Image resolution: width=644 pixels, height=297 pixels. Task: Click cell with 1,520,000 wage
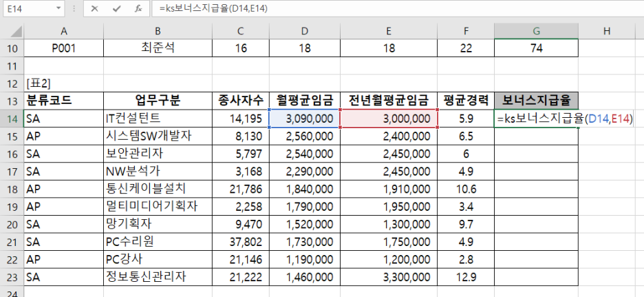coord(305,225)
